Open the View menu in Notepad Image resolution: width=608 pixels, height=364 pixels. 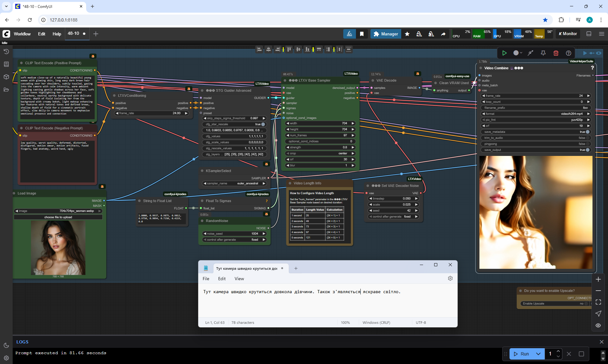(x=239, y=279)
